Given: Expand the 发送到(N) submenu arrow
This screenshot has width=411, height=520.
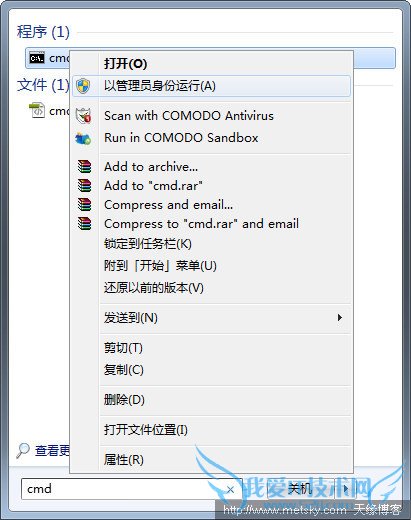Looking at the screenshot, I should (339, 317).
